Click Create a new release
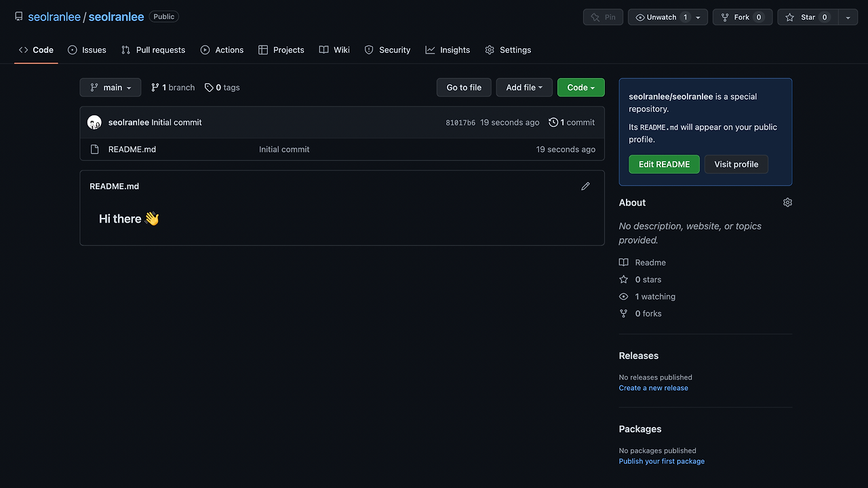The width and height of the screenshot is (868, 488). click(654, 388)
